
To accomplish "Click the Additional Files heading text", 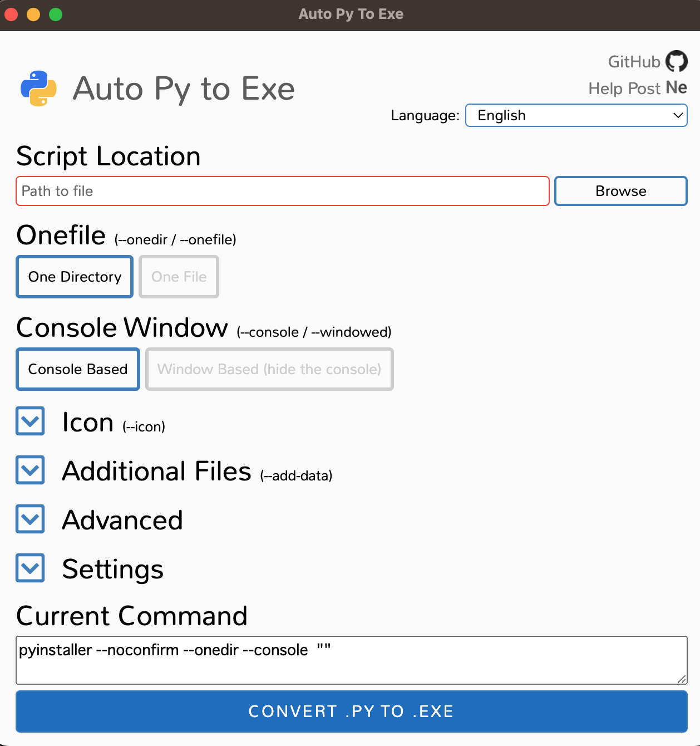I will point(157,471).
